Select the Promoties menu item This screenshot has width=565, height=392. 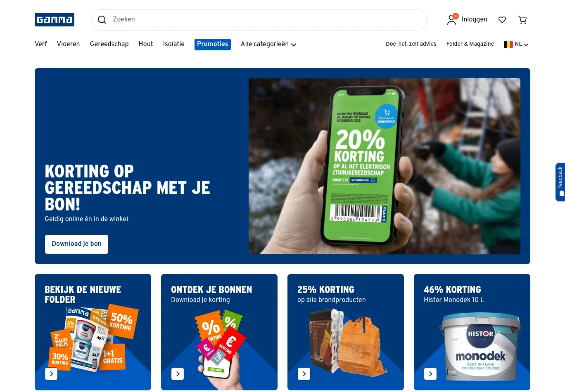[x=213, y=44]
